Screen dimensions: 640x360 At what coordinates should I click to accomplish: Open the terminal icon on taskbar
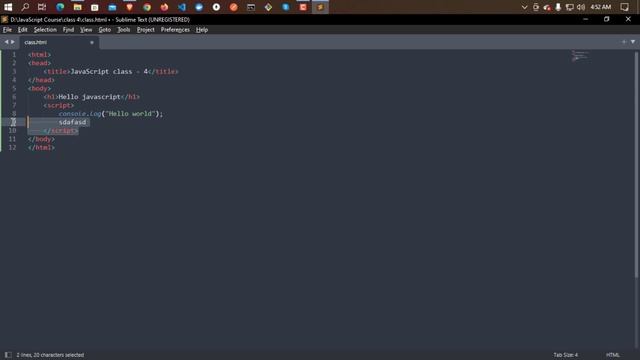point(251,7)
